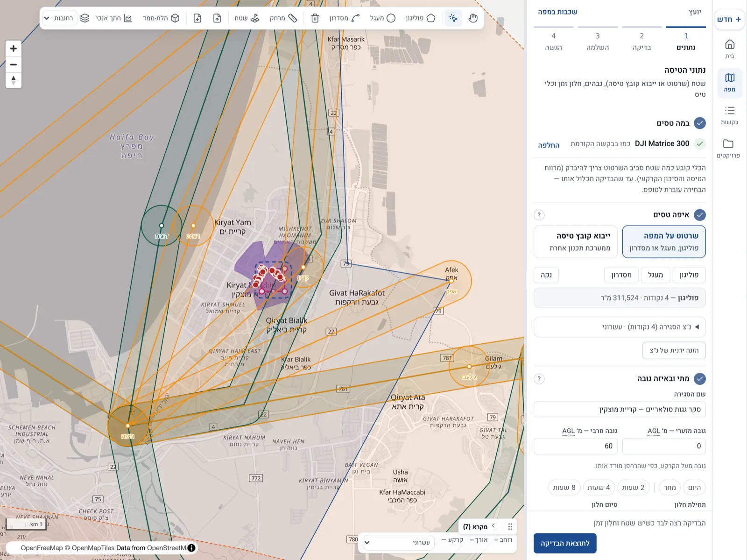
Task: Click the נקה clear button
Action: point(546,275)
